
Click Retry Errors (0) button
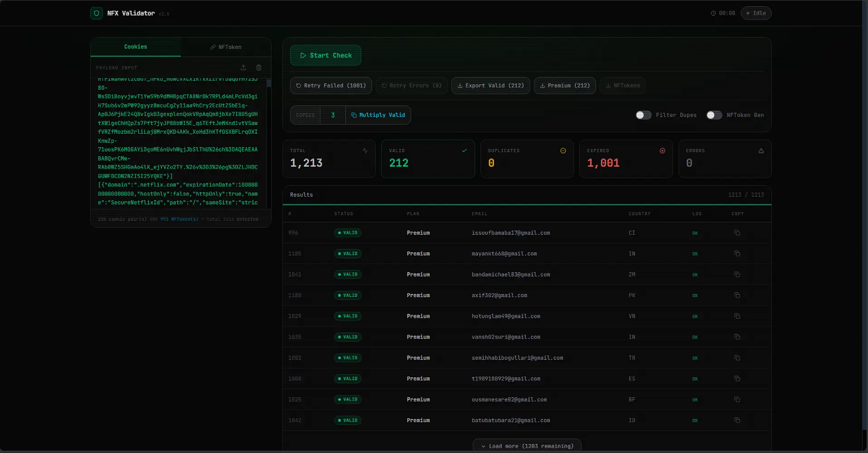412,86
